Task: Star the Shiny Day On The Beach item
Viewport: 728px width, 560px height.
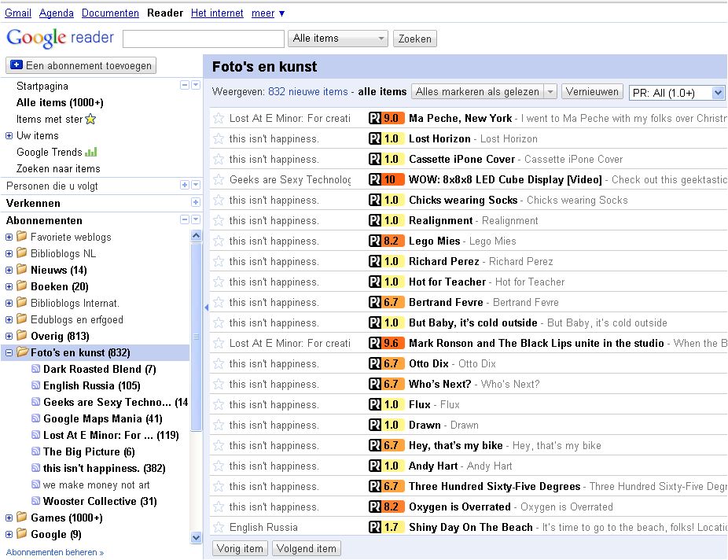Action: tap(219, 526)
